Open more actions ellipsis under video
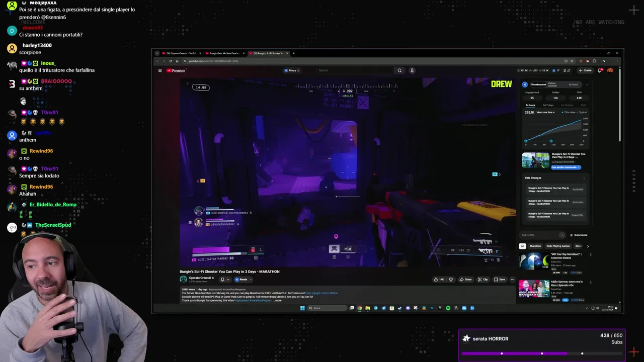 click(x=513, y=280)
